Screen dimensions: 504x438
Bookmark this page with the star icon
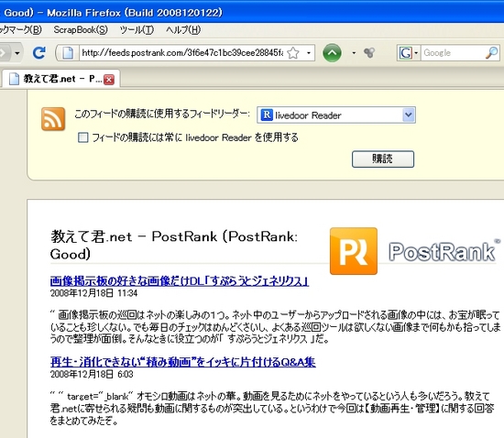293,53
